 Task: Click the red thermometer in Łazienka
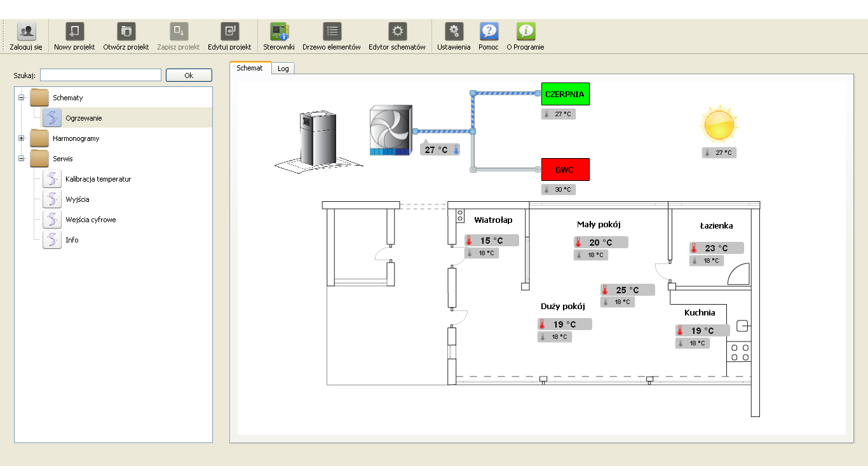coord(695,248)
